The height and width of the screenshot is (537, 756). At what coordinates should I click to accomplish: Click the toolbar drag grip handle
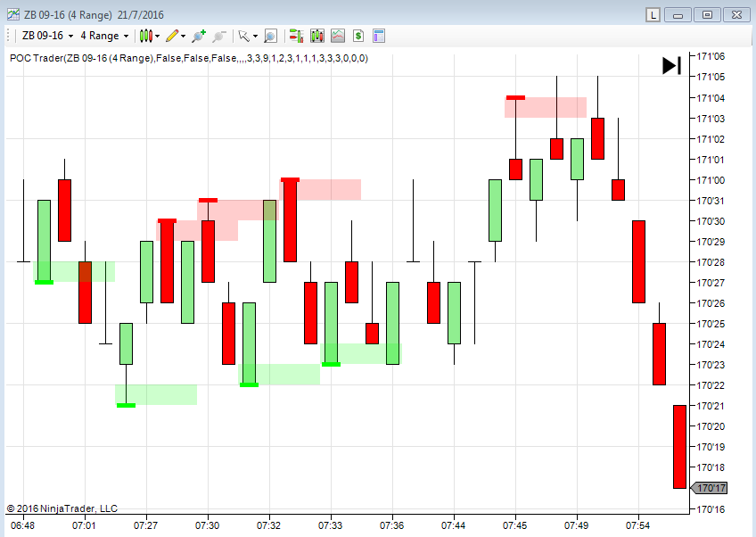[8, 36]
